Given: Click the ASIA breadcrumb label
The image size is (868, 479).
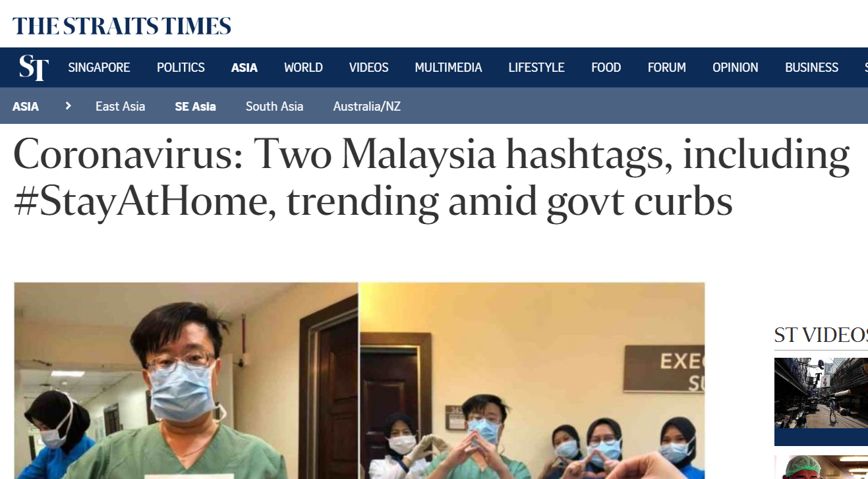Looking at the screenshot, I should click(x=26, y=106).
